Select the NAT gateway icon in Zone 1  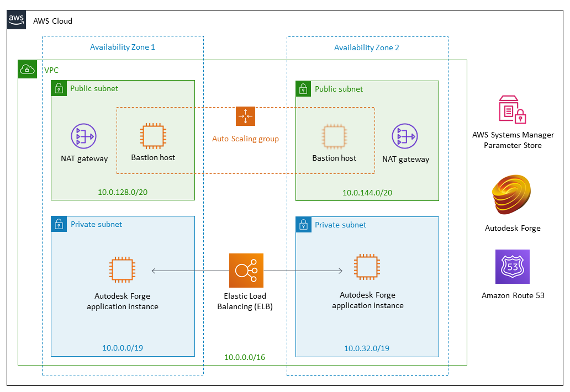point(83,136)
